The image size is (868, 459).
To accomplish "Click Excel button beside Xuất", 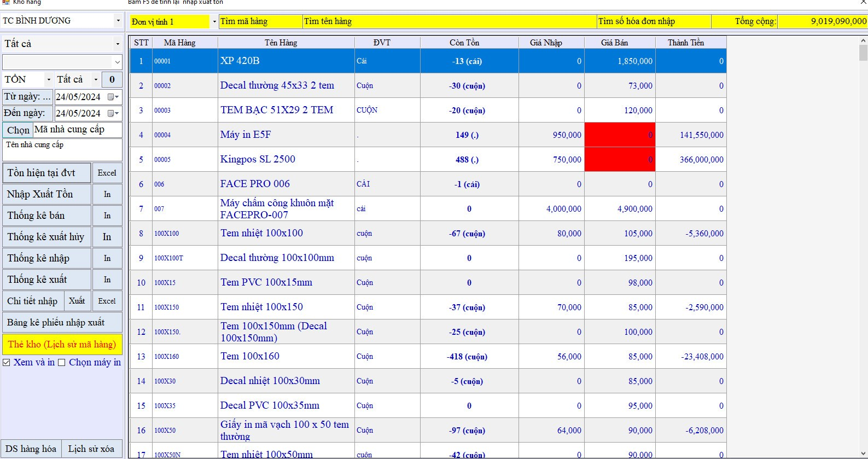I will pos(107,301).
